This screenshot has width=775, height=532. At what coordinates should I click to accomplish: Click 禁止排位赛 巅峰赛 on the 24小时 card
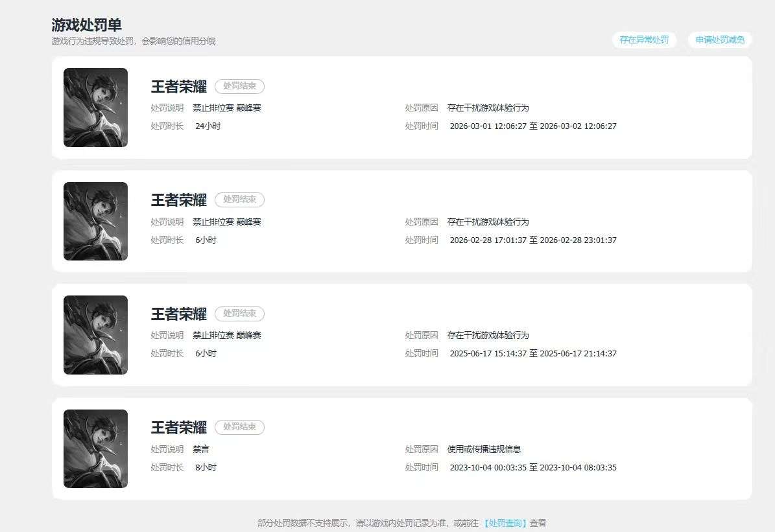(x=227, y=108)
